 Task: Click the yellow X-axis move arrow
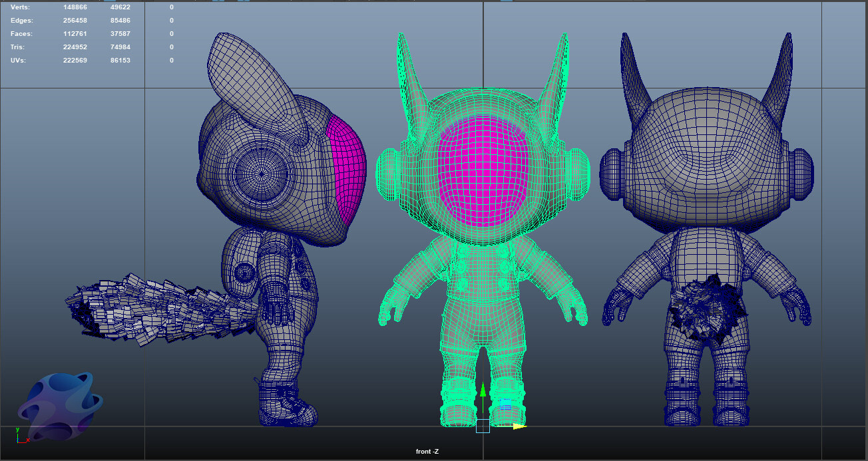click(x=520, y=426)
